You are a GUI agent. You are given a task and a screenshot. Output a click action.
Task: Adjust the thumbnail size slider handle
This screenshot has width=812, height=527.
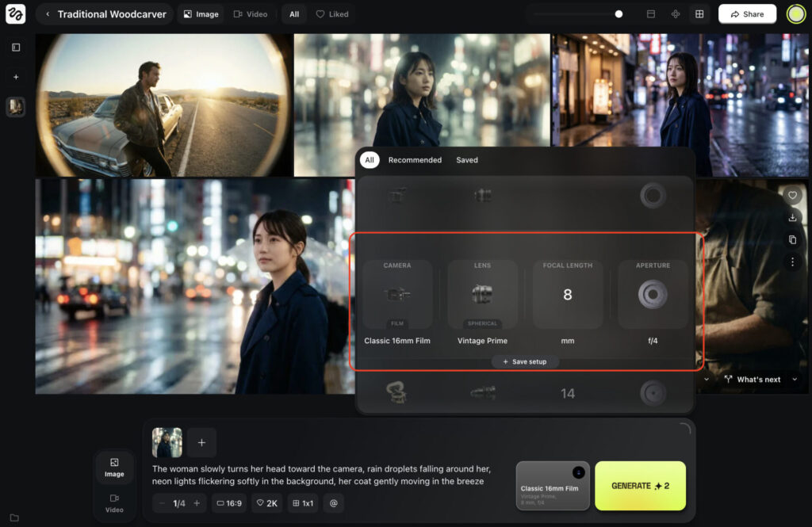point(619,14)
